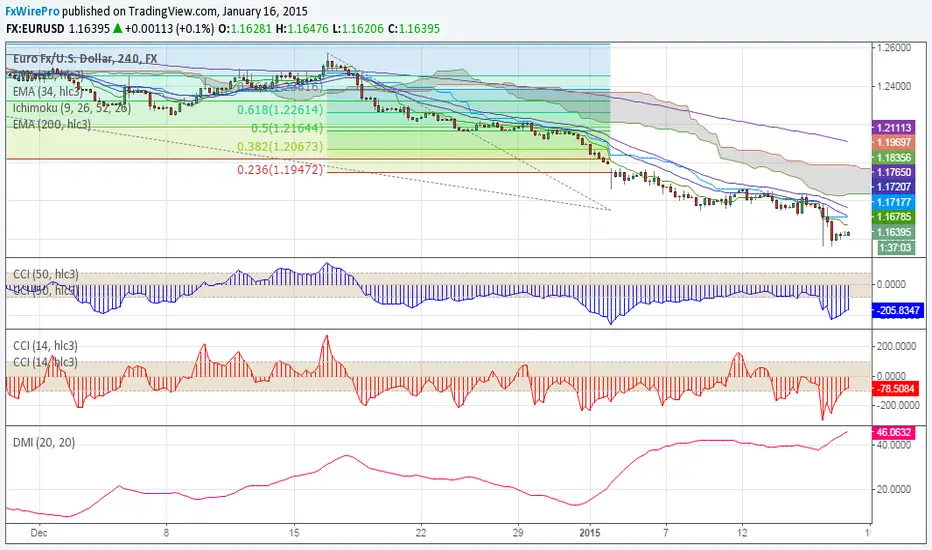Click the blue -205.8347 CCI value tag

pos(898,310)
